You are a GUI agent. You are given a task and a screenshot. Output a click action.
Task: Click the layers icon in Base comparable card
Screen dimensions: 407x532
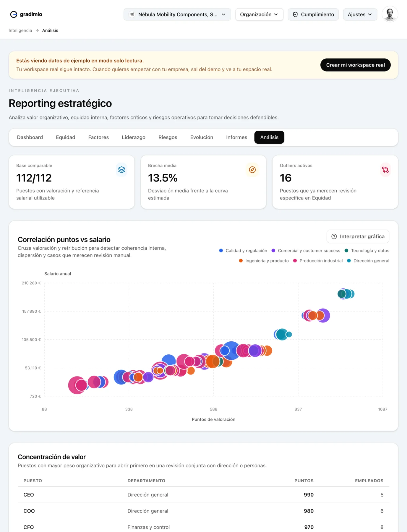121,170
